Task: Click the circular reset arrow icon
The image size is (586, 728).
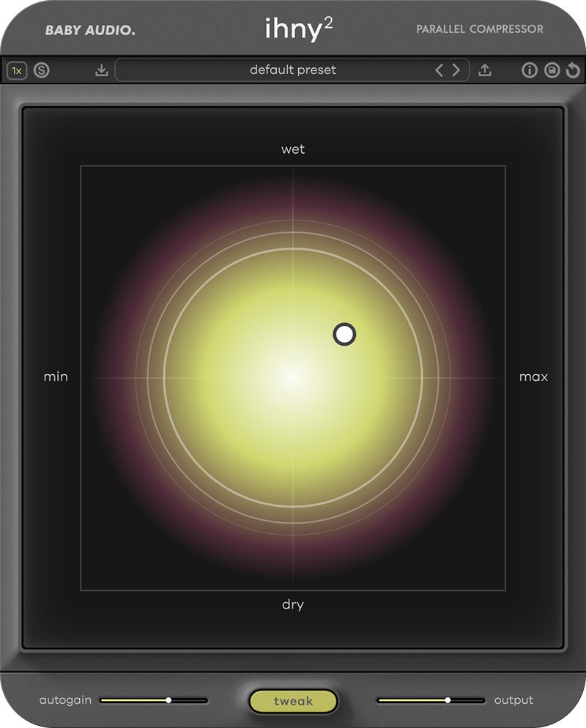Action: click(573, 70)
